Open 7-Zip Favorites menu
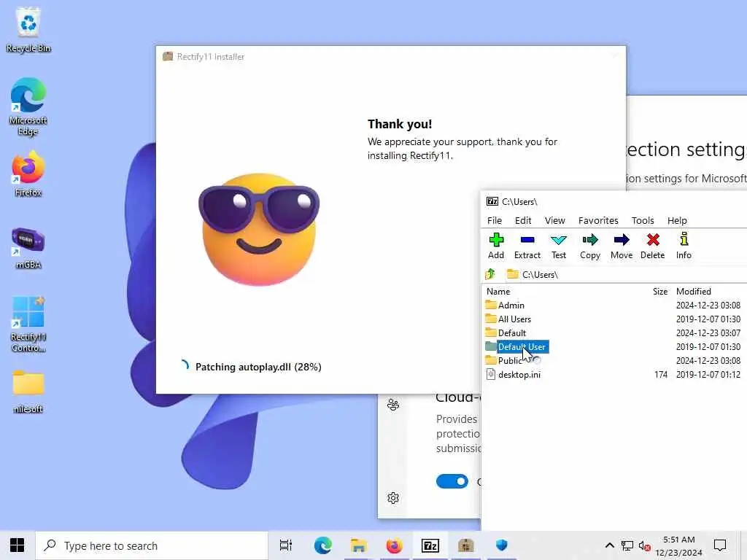 [598, 220]
